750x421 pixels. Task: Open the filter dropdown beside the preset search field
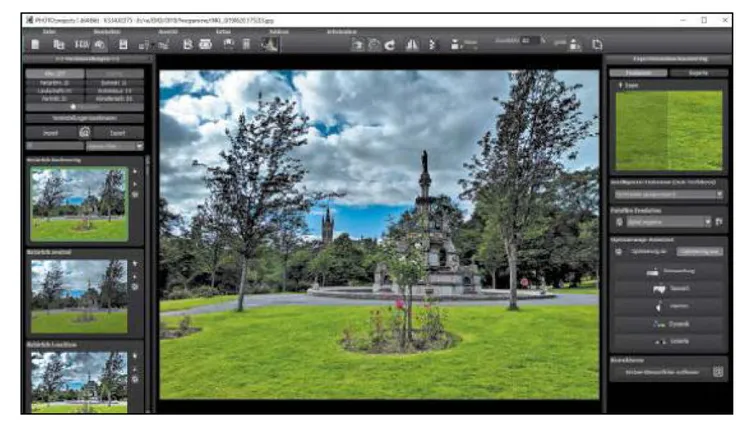click(x=115, y=146)
